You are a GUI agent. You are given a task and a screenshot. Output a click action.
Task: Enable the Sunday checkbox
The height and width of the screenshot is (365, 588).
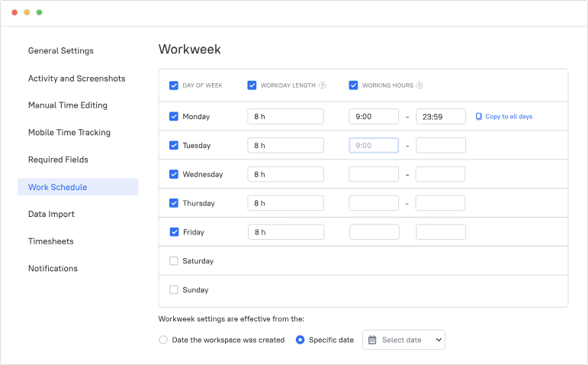[174, 290]
